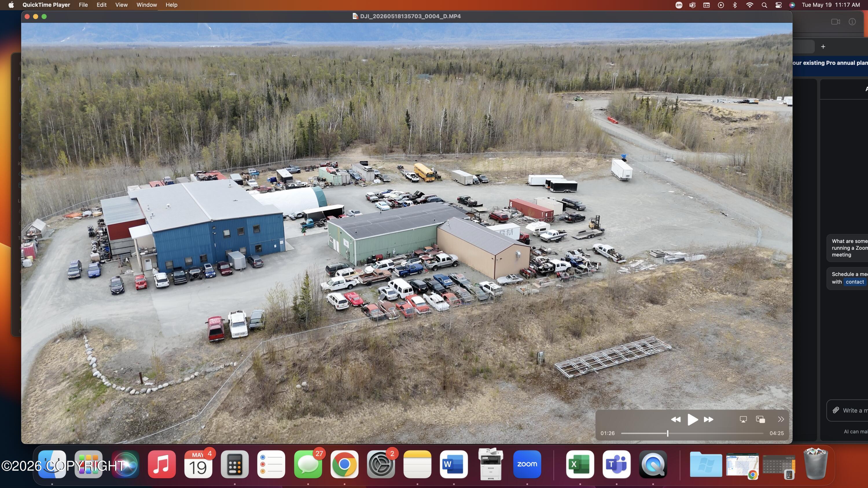Click the contact chip in the Schedule suggestion

[x=855, y=282]
